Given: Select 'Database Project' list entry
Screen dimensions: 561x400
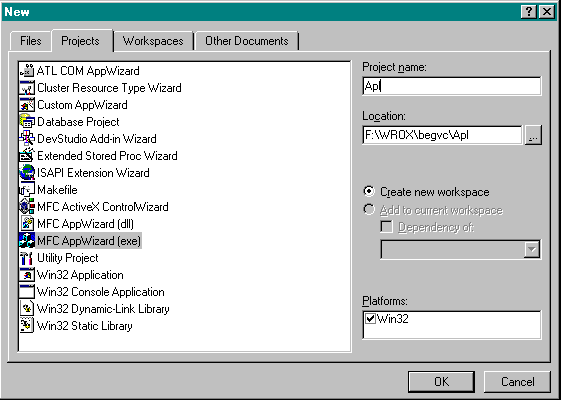Looking at the screenshot, I should tap(78, 122).
